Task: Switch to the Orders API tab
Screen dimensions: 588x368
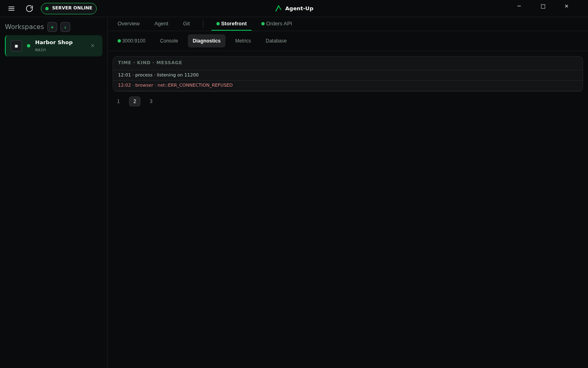Action: (x=277, y=24)
